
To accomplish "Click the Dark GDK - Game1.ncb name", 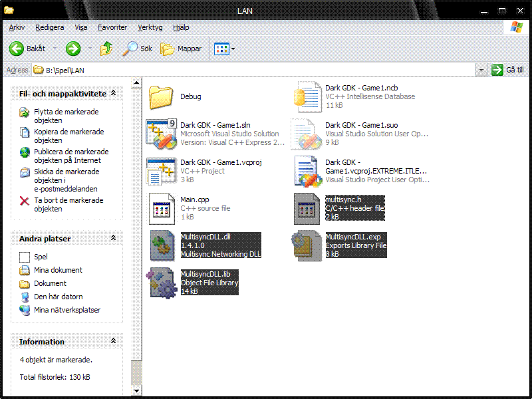I will pos(362,88).
